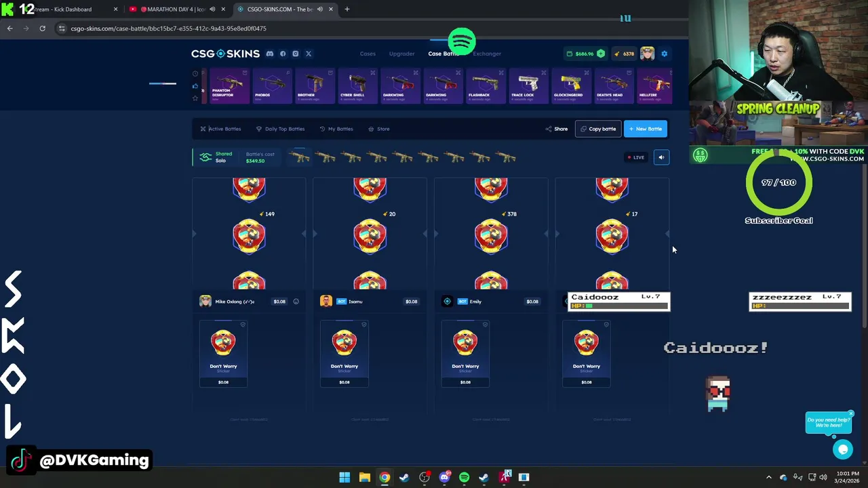Select the first case in battle row
Screen dimensions: 868x488
pyautogui.click(x=299, y=157)
